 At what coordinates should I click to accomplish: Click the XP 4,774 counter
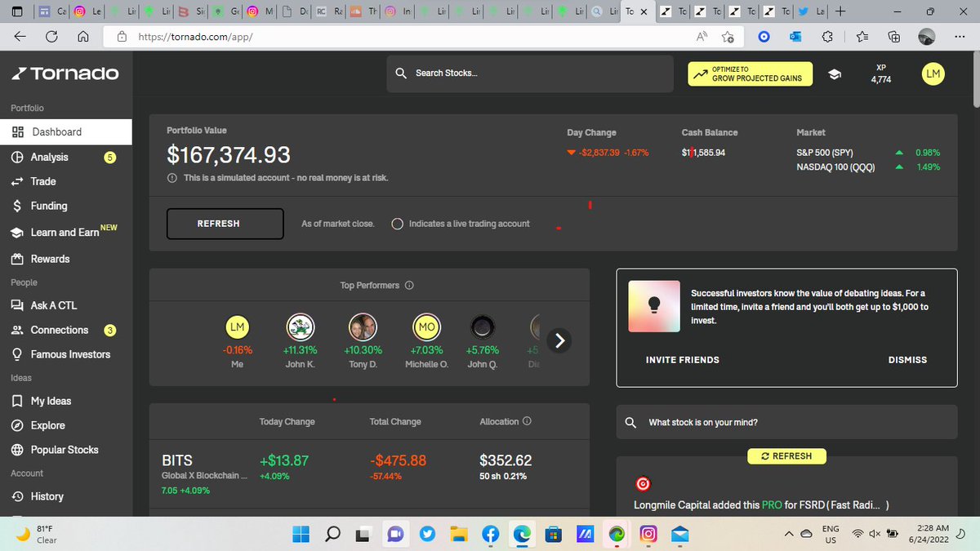click(881, 74)
